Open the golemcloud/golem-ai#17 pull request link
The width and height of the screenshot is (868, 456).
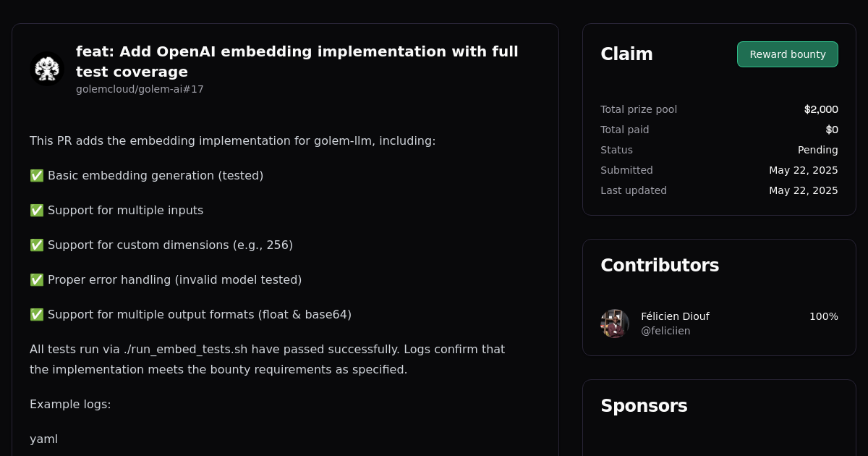140,89
